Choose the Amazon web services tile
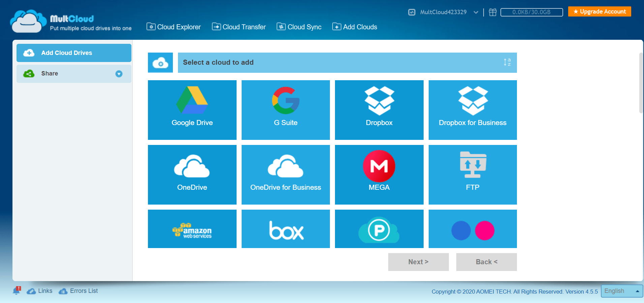The height and width of the screenshot is (303, 644). click(x=192, y=229)
